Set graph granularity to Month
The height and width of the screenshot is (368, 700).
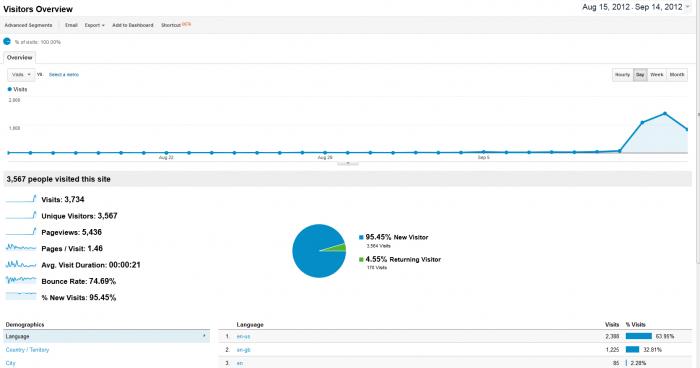coord(677,75)
